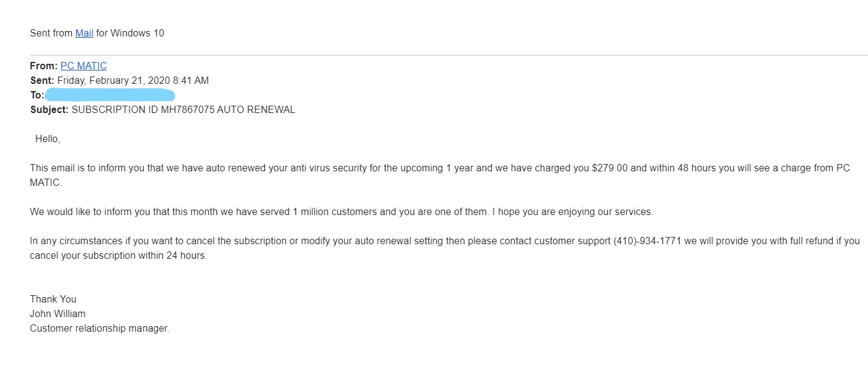Click "AUTO RENEWAL" in the subject line
The width and height of the screenshot is (868, 373).
click(256, 110)
